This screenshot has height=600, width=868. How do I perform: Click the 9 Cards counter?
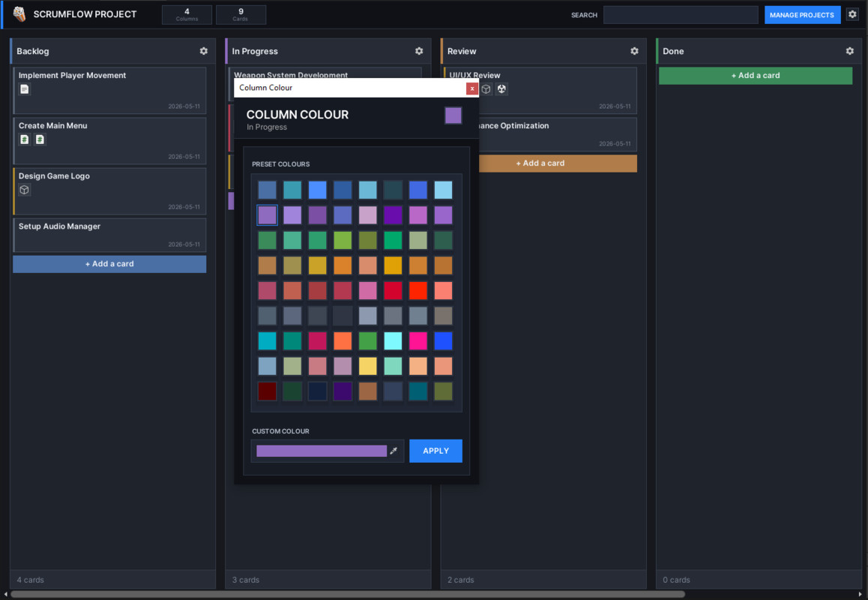pos(241,14)
